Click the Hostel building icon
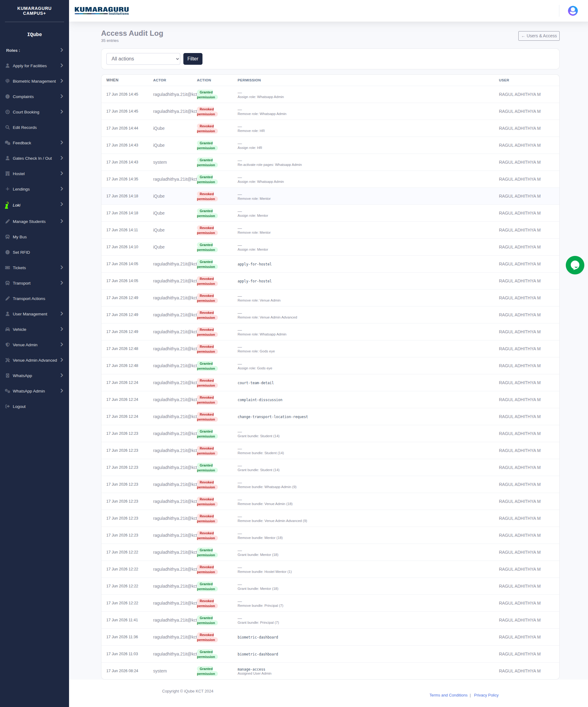588x707 pixels. click(7, 174)
